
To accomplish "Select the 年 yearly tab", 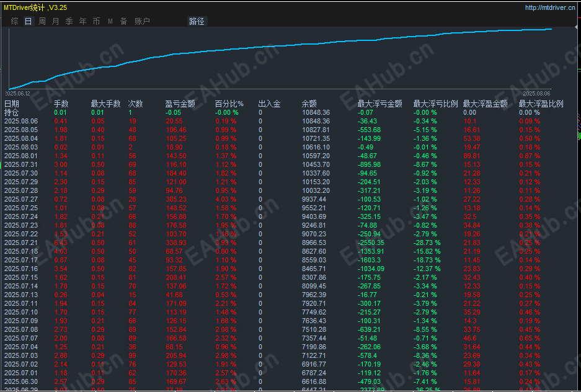I will coord(82,21).
